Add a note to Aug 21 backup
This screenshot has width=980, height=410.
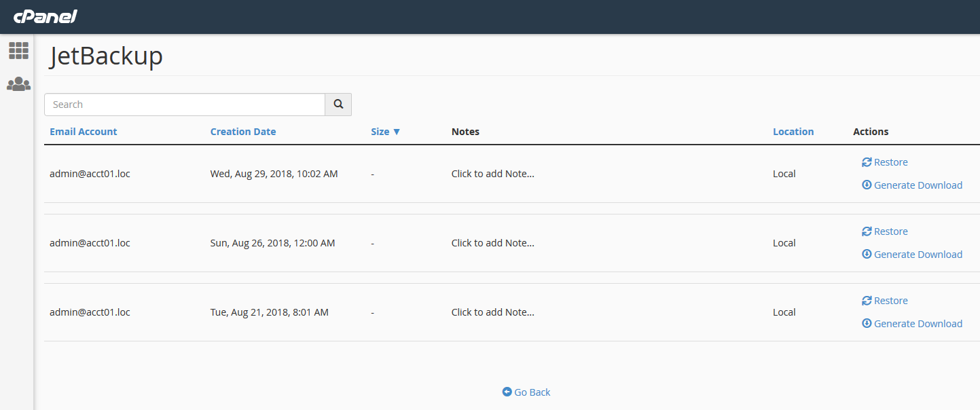coord(493,312)
